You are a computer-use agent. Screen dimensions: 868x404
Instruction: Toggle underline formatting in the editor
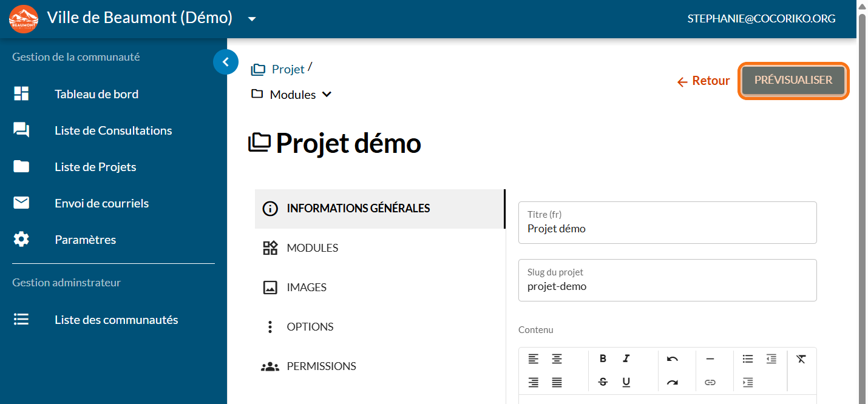[x=626, y=382]
